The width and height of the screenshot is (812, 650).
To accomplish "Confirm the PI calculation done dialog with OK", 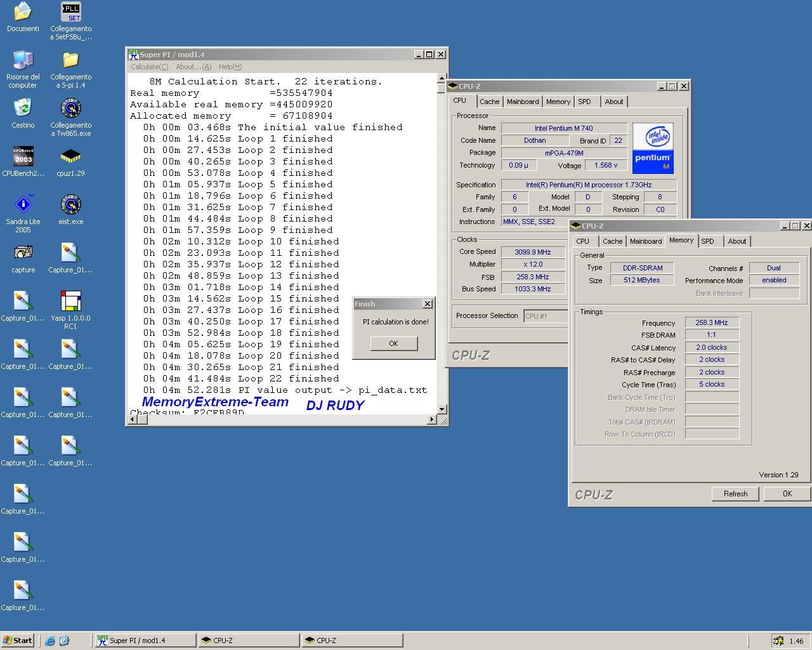I will tap(393, 343).
